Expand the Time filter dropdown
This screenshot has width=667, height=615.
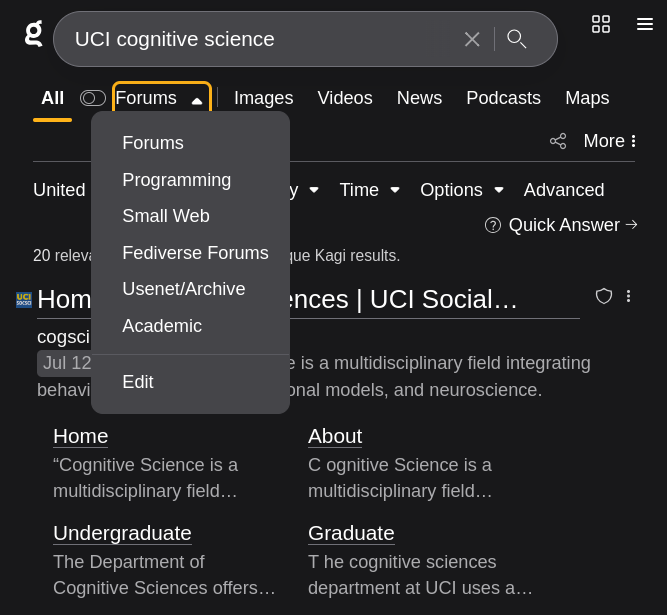pyautogui.click(x=370, y=190)
